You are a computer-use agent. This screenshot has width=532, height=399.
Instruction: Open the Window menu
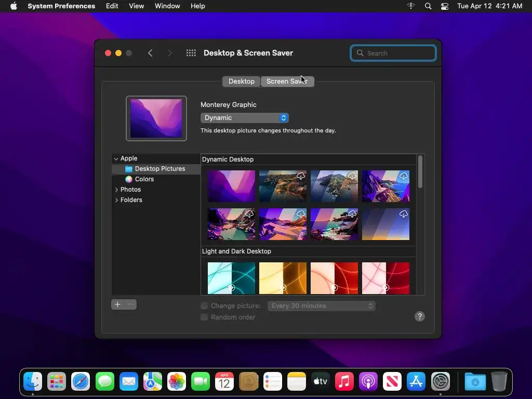click(167, 6)
